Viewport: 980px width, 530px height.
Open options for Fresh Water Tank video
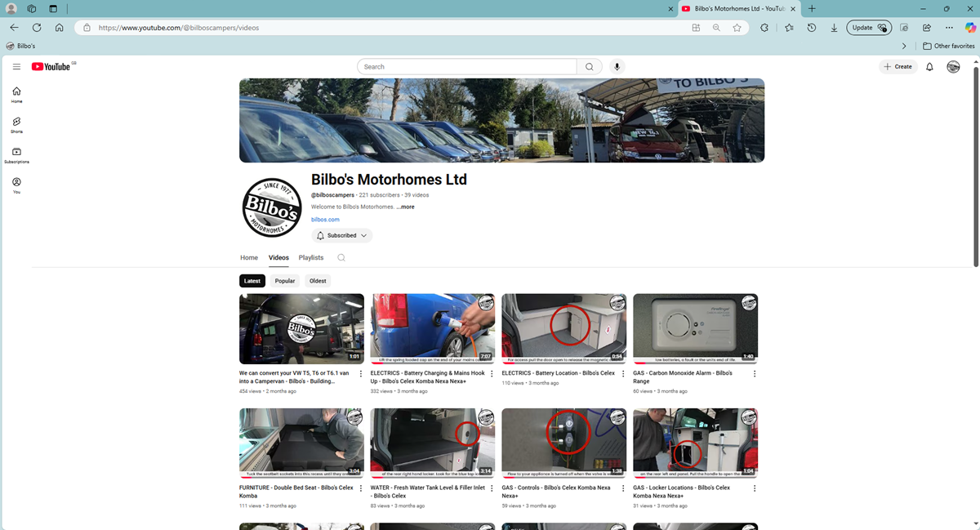click(492, 488)
